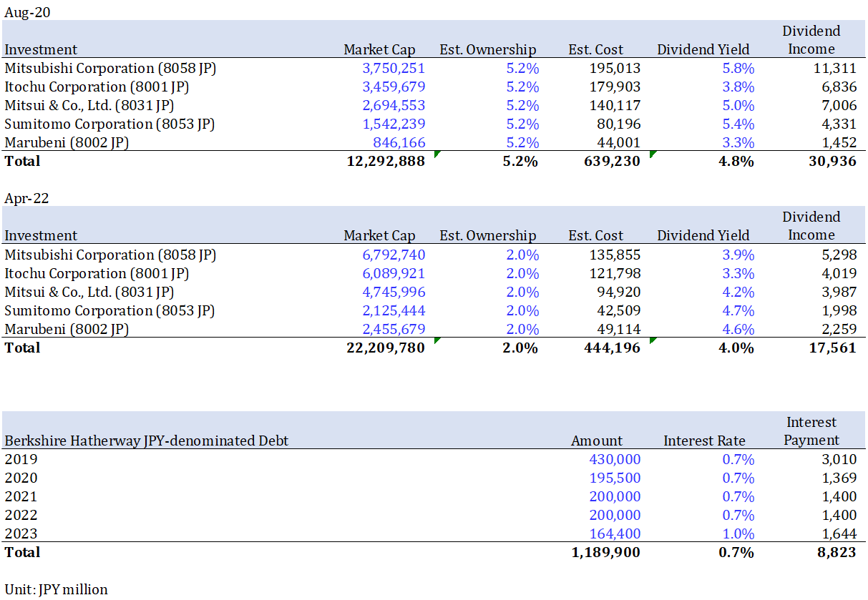Click est. cost 42,509
This screenshot has width=868, height=600.
pyautogui.click(x=620, y=310)
